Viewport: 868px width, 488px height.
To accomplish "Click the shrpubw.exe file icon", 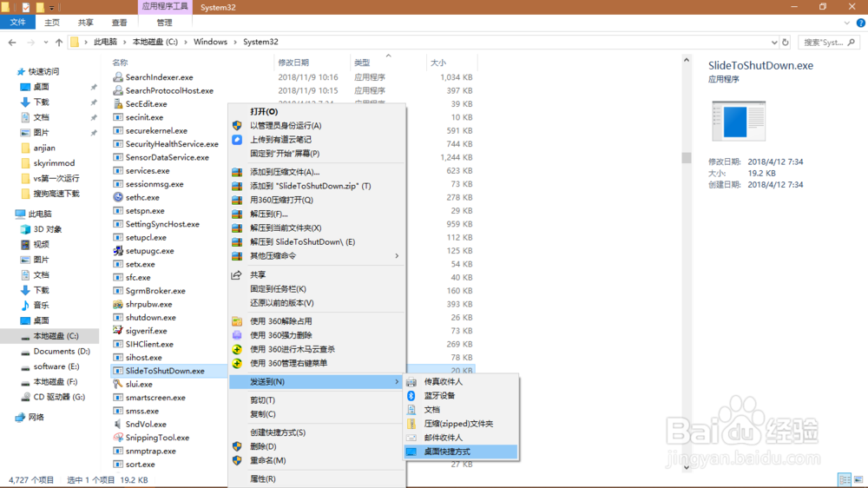I will coord(118,304).
